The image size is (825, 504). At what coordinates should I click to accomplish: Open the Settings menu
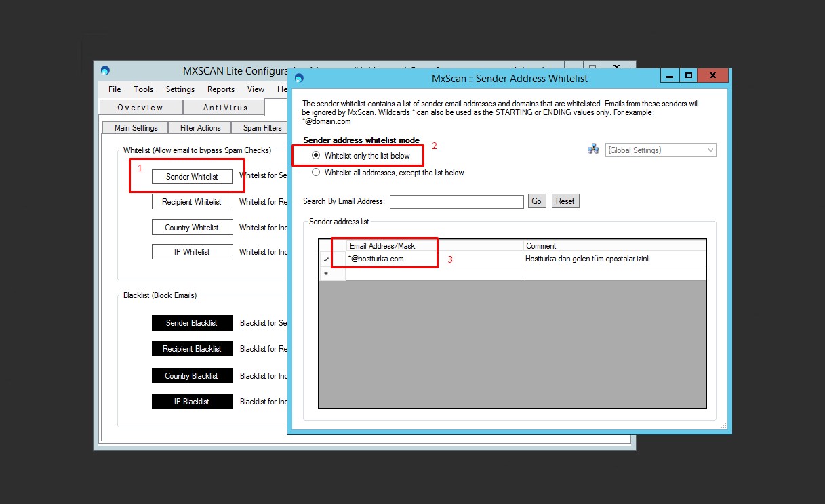click(180, 89)
